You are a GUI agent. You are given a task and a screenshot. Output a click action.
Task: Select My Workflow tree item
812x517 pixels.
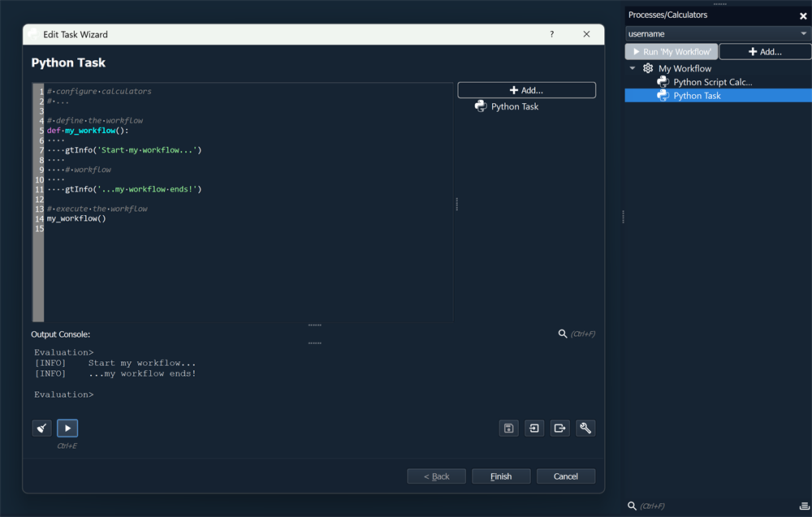[685, 68]
